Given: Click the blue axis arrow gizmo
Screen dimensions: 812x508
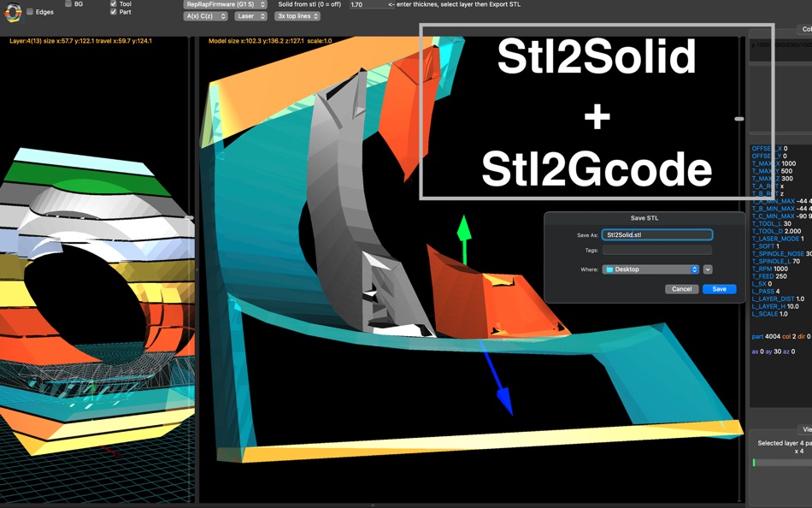Looking at the screenshot, I should (x=497, y=378).
